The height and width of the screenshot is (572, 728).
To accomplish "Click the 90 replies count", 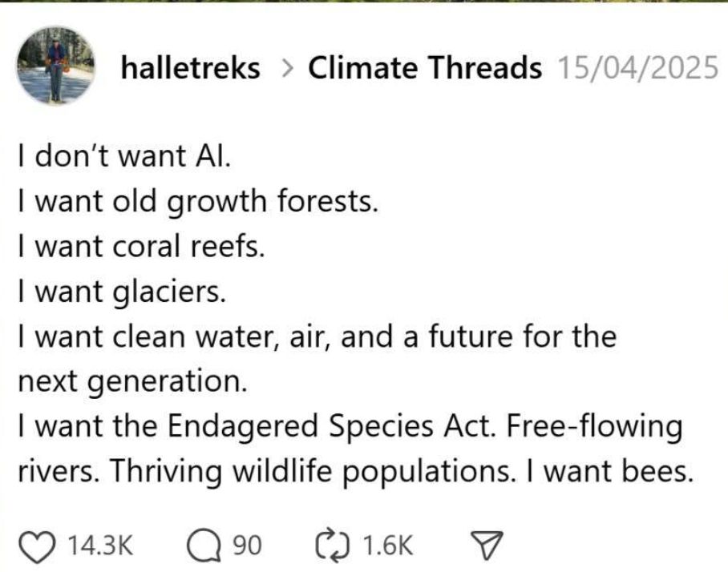I will click(247, 545).
